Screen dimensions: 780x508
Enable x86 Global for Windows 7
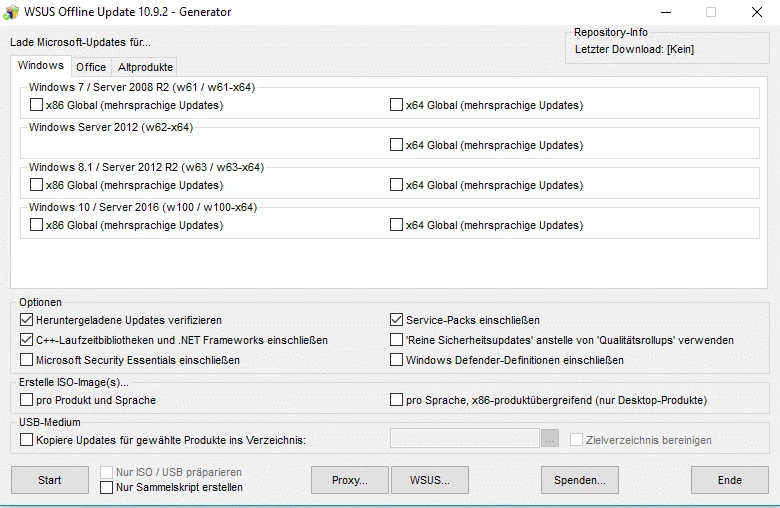click(37, 105)
